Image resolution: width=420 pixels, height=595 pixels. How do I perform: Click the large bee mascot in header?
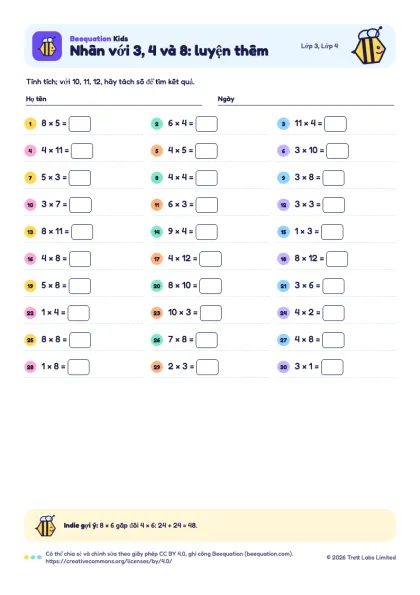[x=368, y=46]
